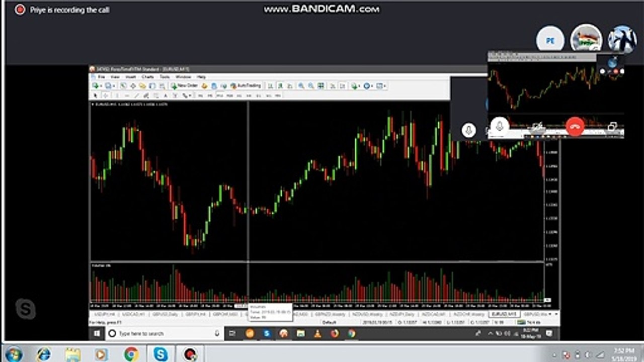Select the arrow Cursor tool
The image size is (644, 362).
click(x=95, y=95)
